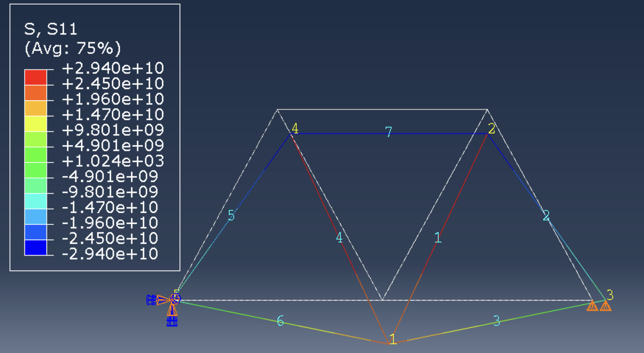Click the orange roller support symbol at node 3
Viewport: 644px width, 353px height.
click(x=599, y=306)
